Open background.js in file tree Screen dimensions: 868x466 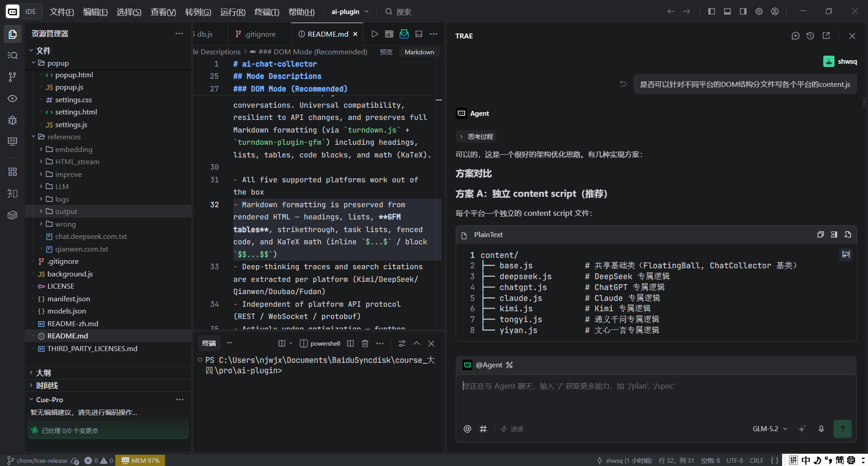[70, 274]
